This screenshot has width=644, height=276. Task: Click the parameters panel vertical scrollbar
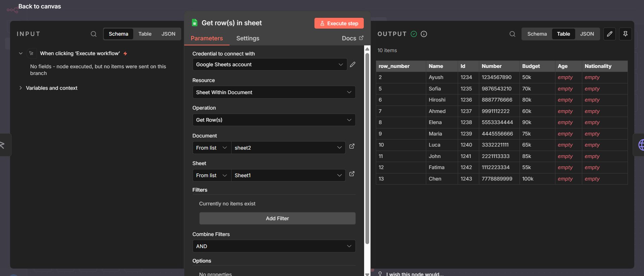[x=367, y=148]
